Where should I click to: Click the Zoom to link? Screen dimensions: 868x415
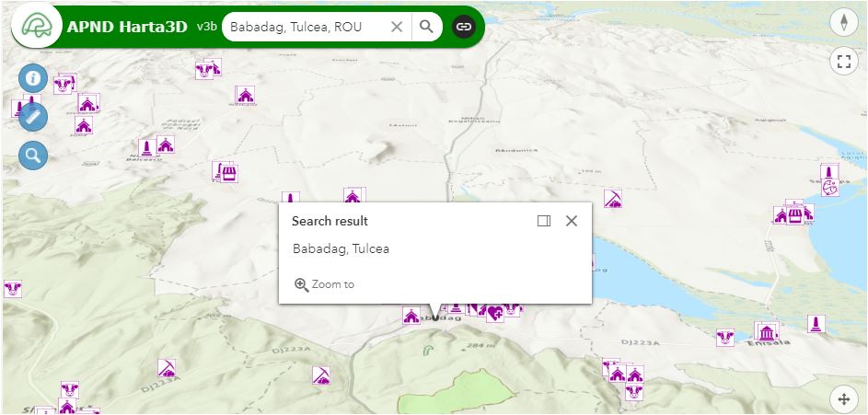324,284
